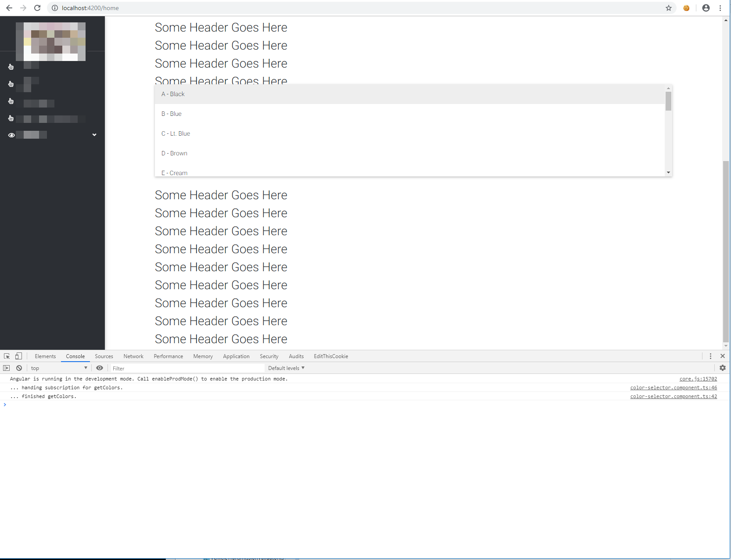Click the dropdown list scroll-down arrow
Image resolution: width=731 pixels, height=560 pixels.
click(x=669, y=172)
